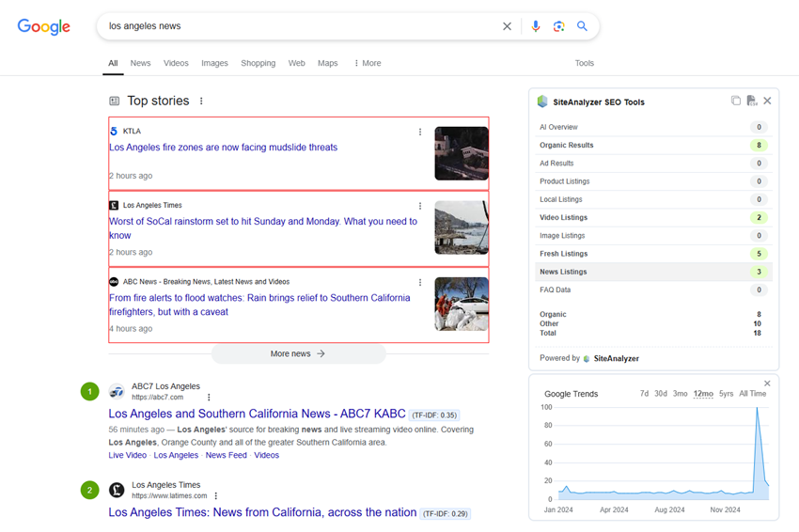Select the FAQ Data row
The width and height of the screenshot is (799, 532).
click(654, 289)
